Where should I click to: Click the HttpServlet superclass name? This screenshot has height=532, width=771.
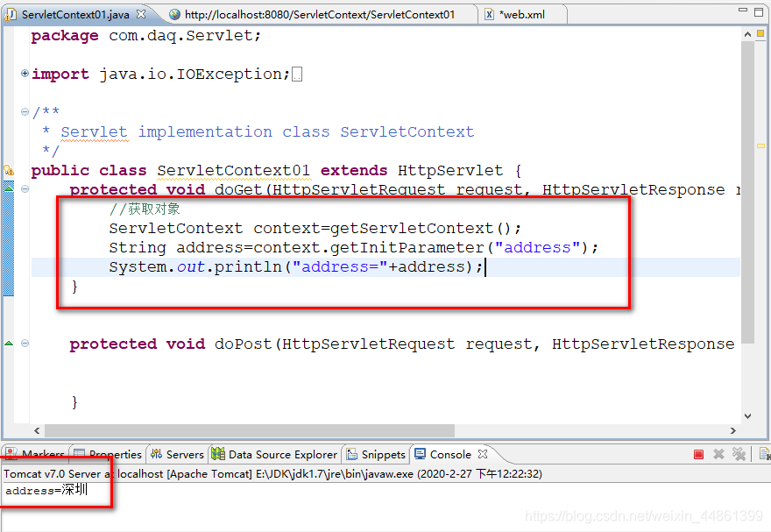(x=450, y=171)
